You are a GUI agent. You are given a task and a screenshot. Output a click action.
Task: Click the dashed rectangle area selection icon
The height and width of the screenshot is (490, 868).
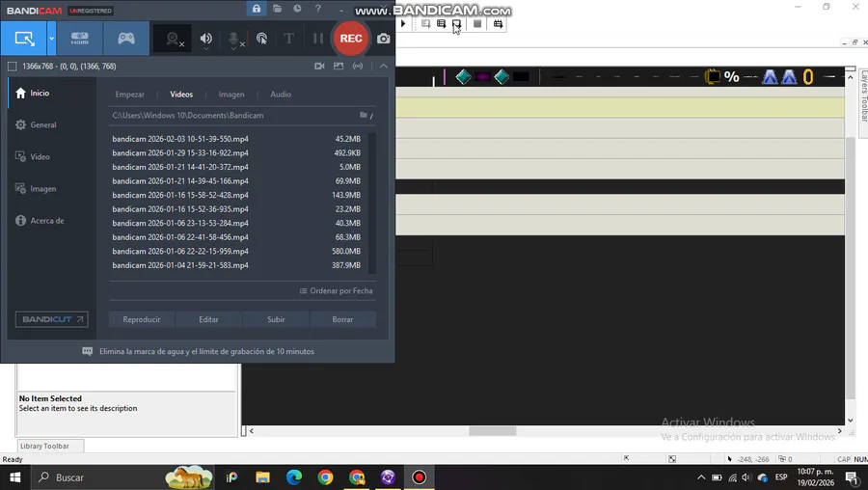[x=12, y=67]
